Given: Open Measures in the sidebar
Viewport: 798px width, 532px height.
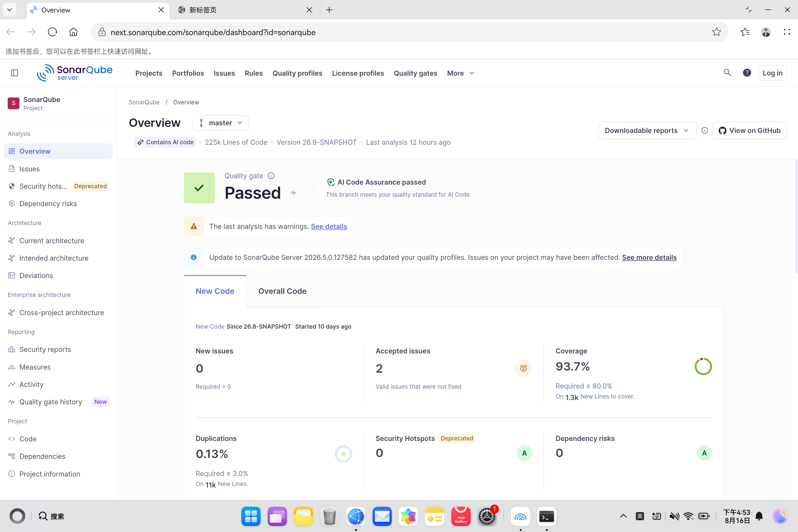Looking at the screenshot, I should (58, 367).
